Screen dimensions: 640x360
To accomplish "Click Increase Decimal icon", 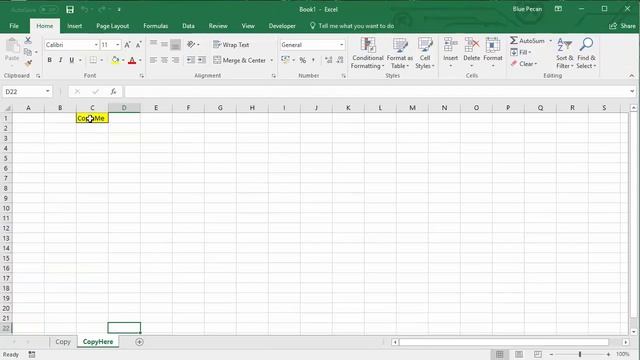I will pos(329,60).
